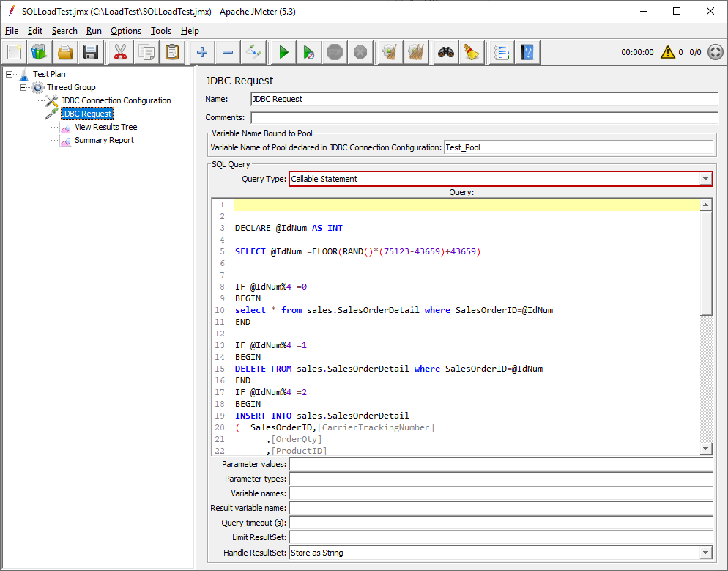
Task: Select View Results Tree in test plan
Action: coord(105,127)
